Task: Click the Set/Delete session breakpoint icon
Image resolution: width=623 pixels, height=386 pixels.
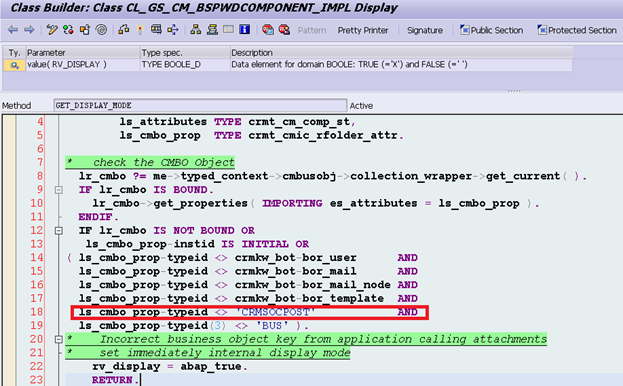Action: [x=268, y=30]
